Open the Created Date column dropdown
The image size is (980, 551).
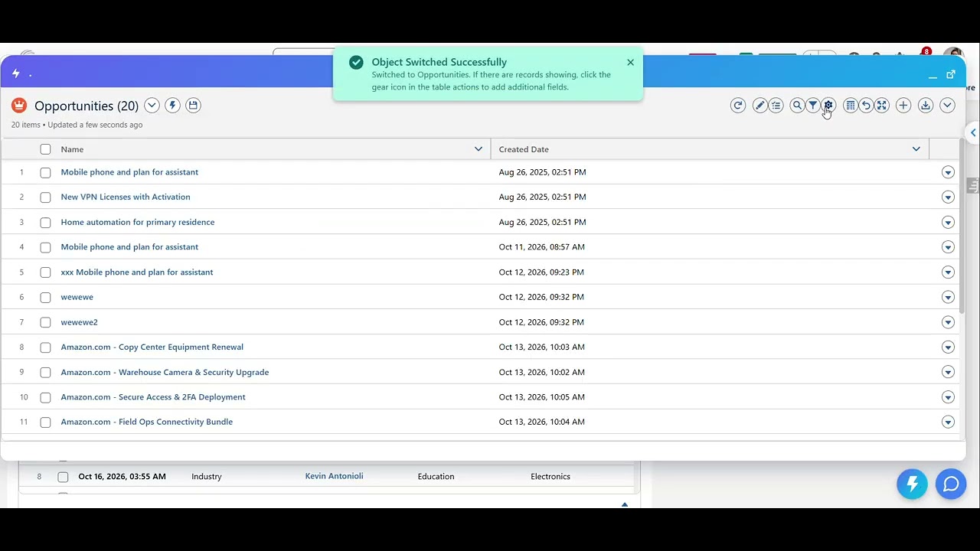(916, 149)
